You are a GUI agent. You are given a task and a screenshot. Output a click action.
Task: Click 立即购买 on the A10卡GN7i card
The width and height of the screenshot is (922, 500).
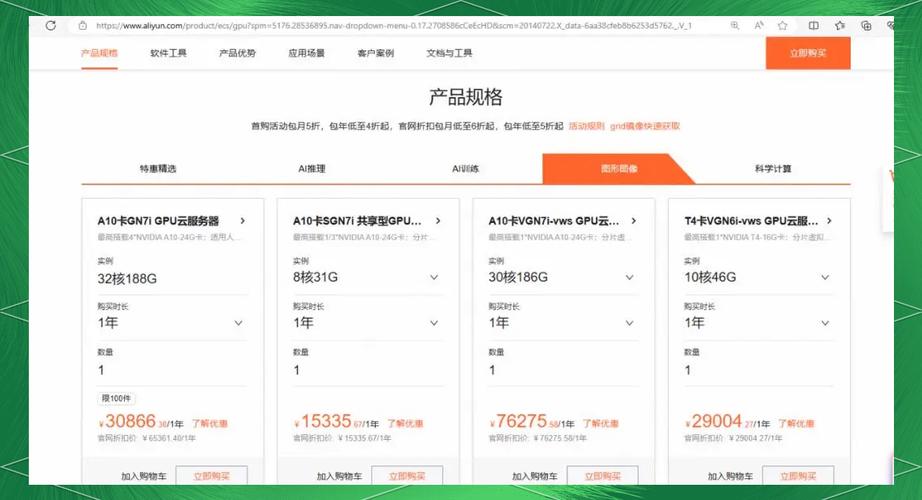(x=212, y=475)
